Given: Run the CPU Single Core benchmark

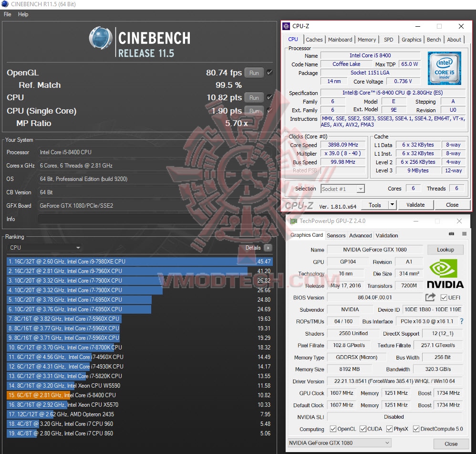Looking at the screenshot, I should tap(254, 111).
